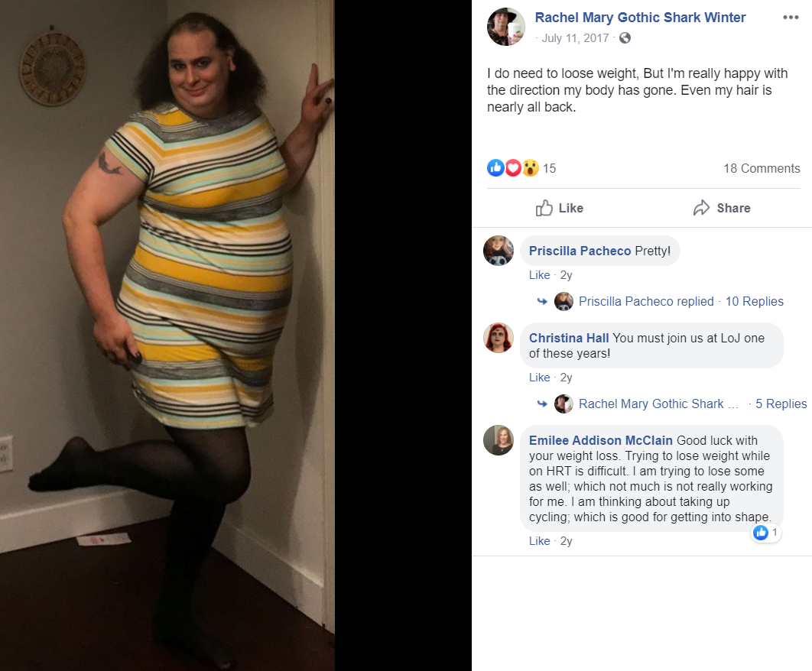Like Christina Hall's comment
The width and height of the screenshot is (812, 671).
click(x=539, y=378)
